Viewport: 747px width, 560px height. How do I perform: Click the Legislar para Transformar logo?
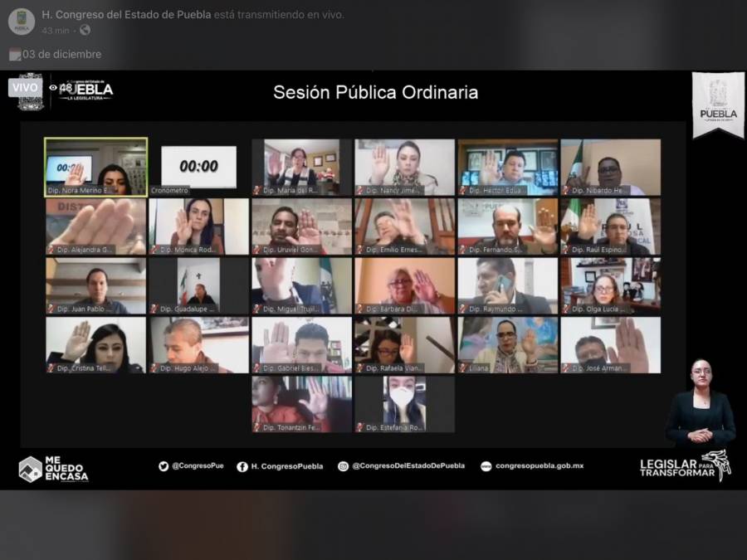tap(685, 466)
